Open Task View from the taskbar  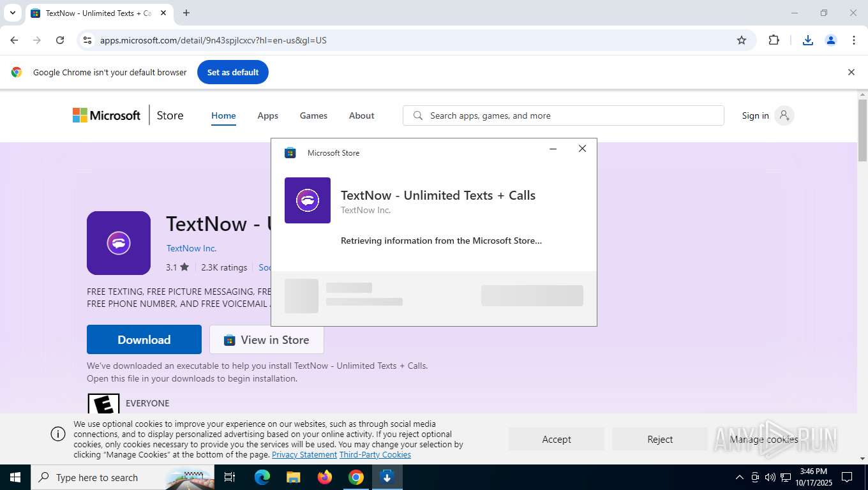(x=230, y=477)
